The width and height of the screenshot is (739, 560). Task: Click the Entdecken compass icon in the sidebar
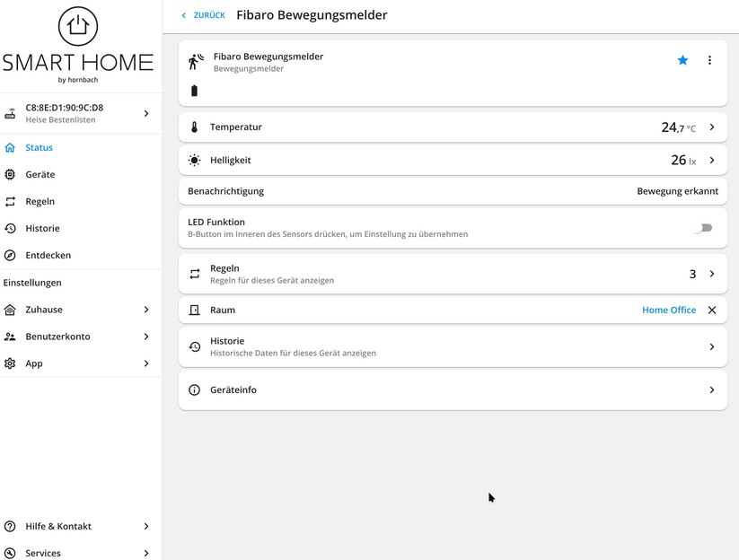tap(11, 255)
